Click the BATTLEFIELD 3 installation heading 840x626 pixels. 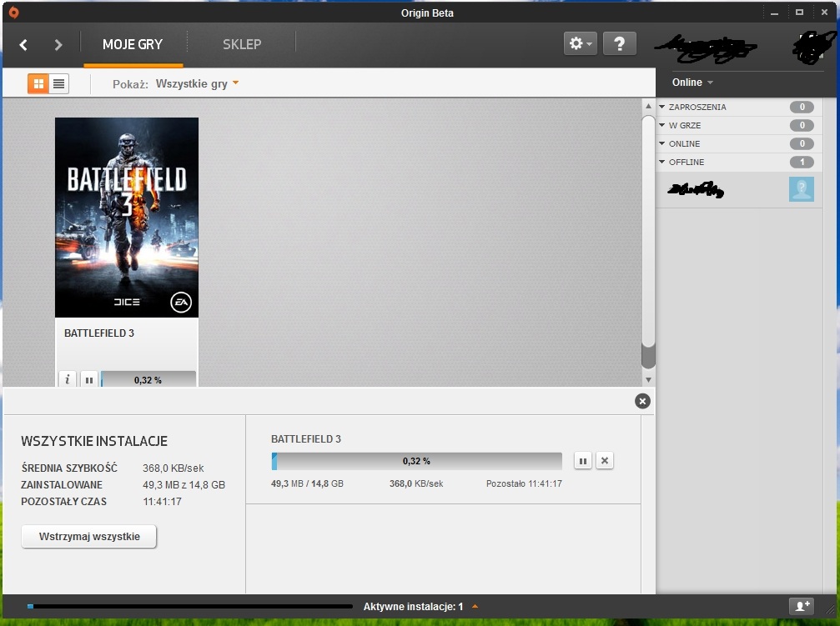click(x=306, y=439)
